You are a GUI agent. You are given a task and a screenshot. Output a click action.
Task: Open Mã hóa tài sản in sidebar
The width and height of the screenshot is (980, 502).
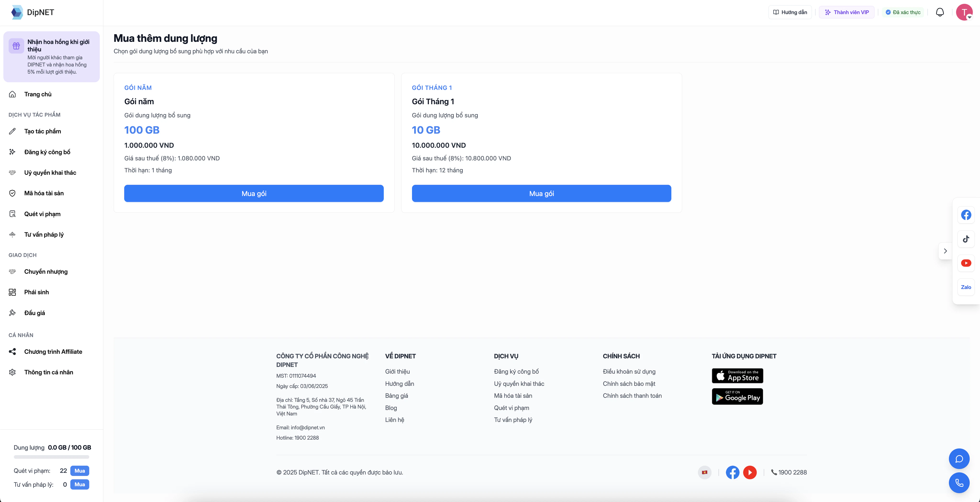[x=52, y=193]
